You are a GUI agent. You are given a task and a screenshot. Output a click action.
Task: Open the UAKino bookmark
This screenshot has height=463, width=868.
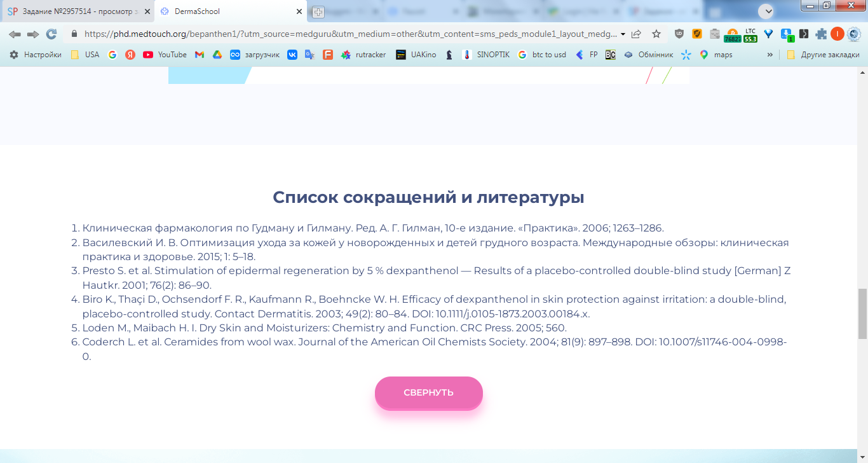[x=416, y=55]
